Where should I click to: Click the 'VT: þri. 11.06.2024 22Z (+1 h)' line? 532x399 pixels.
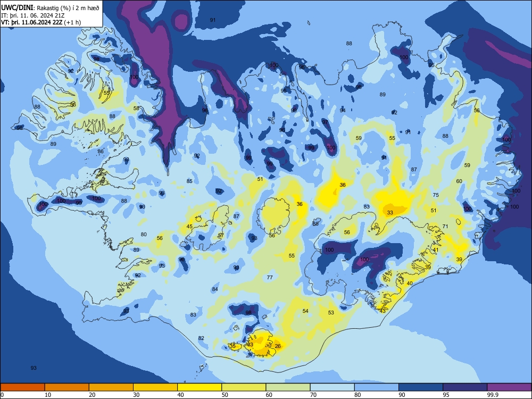click(x=41, y=22)
